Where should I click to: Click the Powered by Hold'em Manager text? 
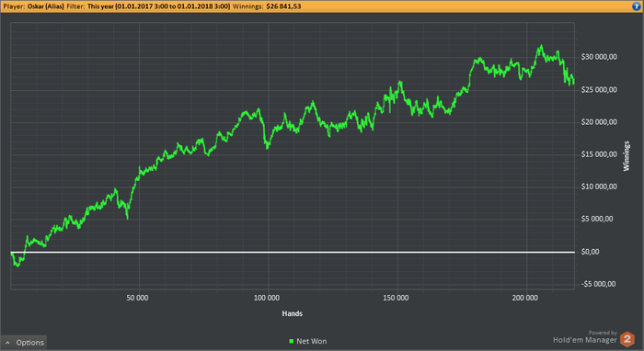[x=585, y=337]
